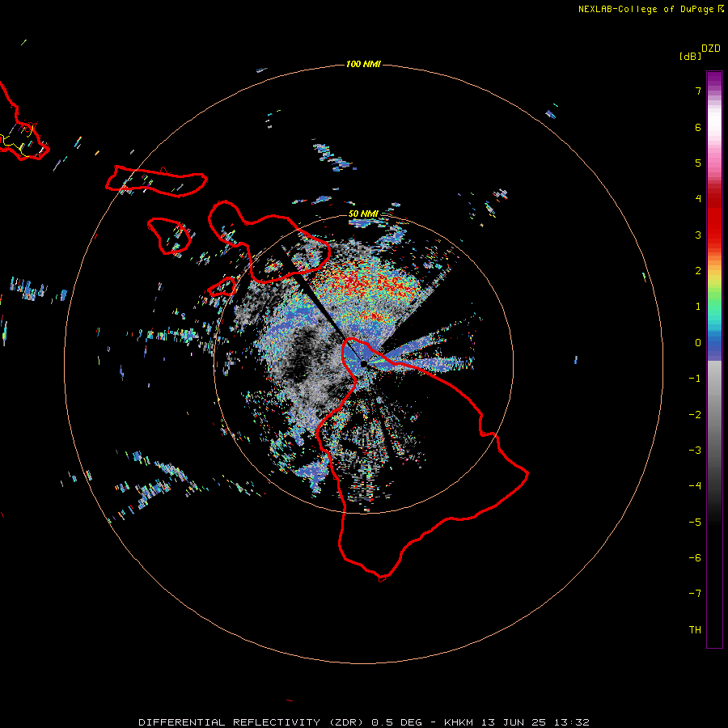Click the 50 NMI range ring label
This screenshot has height=728, width=728.
[363, 214]
